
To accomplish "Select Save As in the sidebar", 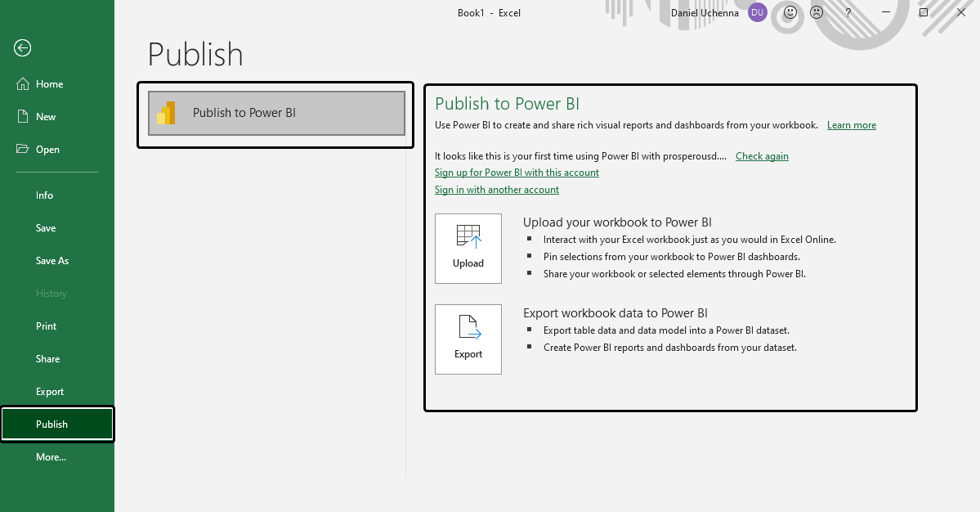I will click(x=52, y=261).
